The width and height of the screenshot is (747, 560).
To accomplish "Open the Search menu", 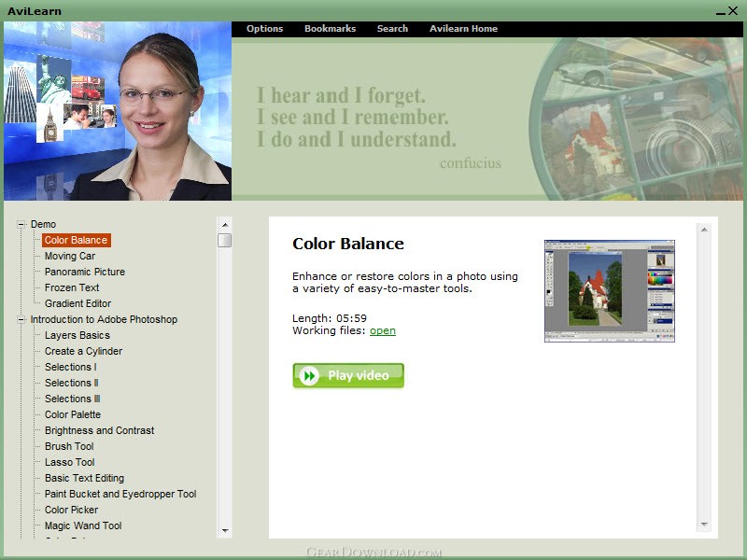I will [392, 29].
